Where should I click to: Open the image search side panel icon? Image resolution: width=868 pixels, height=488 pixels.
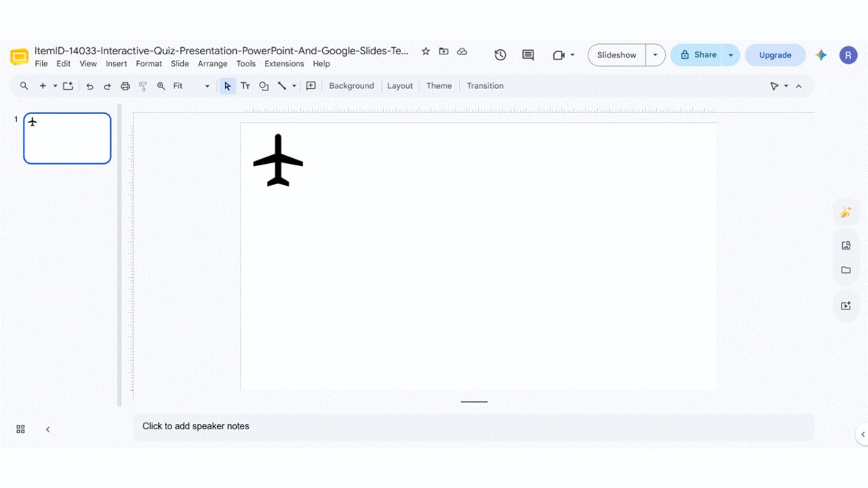tap(846, 245)
